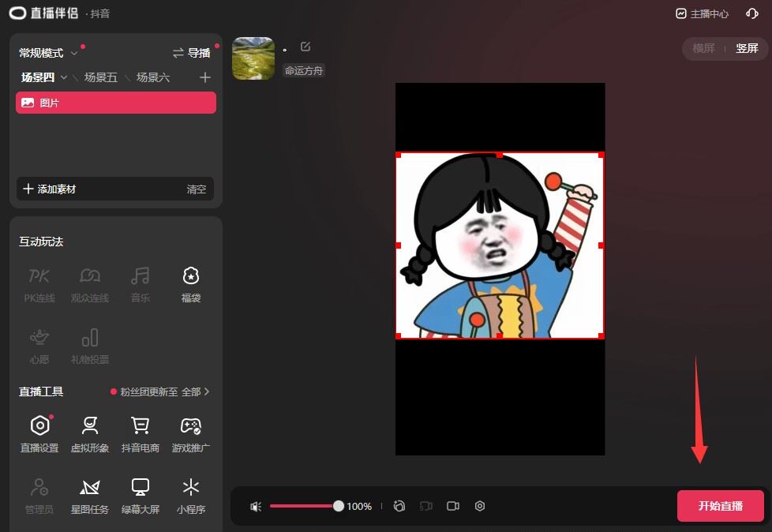772x532 pixels.
Task: Switch to 横屏 landscape orientation
Action: 703,48
